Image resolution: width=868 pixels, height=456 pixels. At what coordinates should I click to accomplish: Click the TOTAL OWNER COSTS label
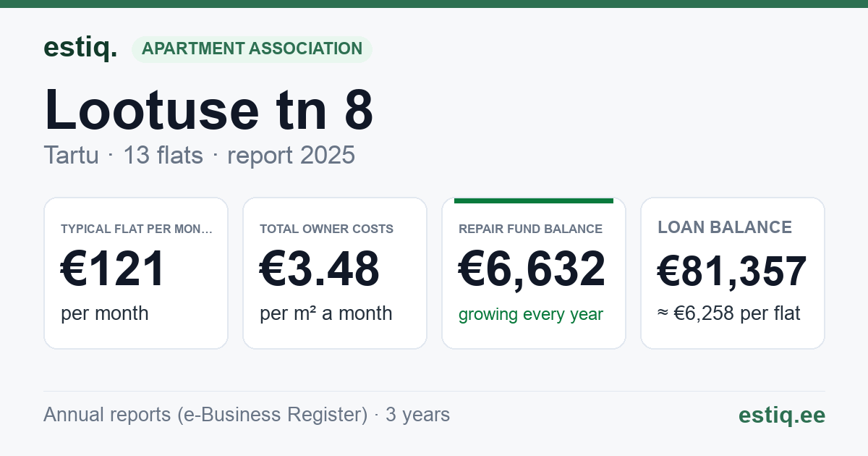coord(326,229)
